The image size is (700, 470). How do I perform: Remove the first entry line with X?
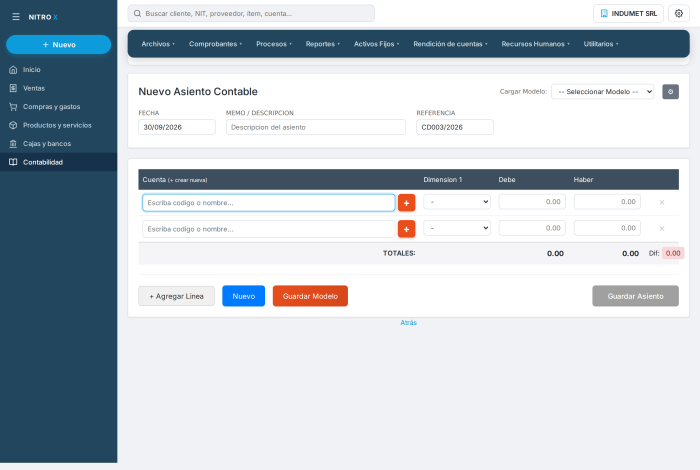point(662,202)
